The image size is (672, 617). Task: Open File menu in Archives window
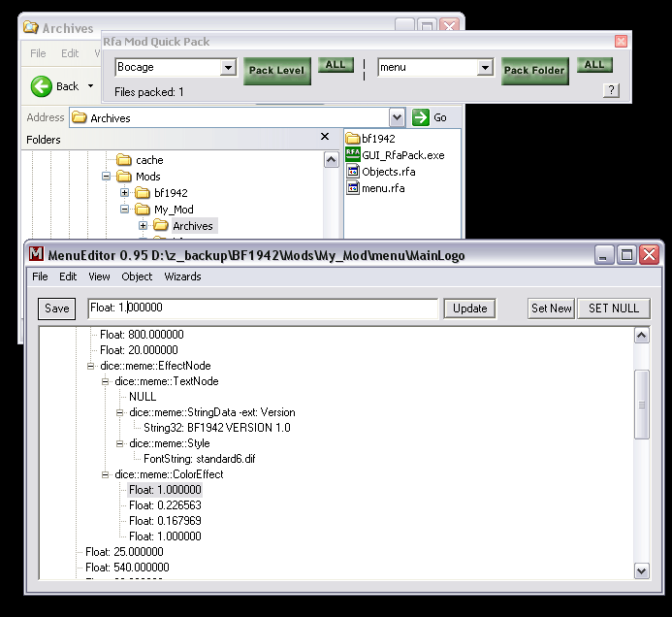pos(38,53)
